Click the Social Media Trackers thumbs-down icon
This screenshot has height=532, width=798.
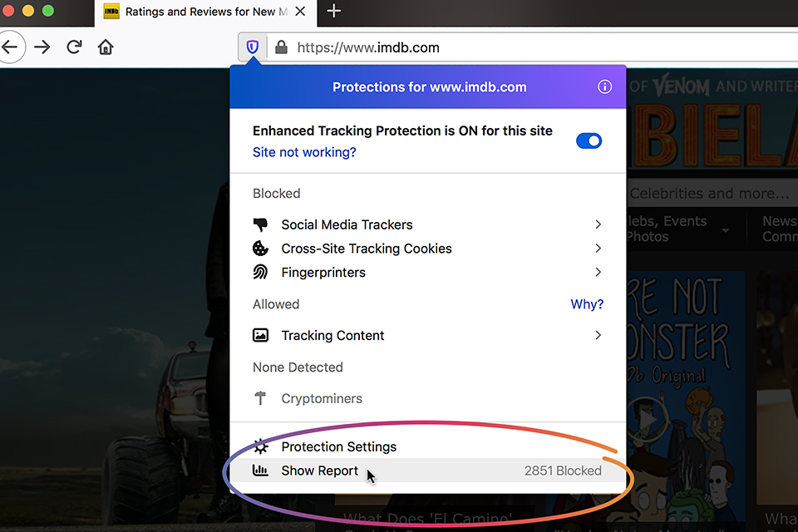(x=260, y=224)
